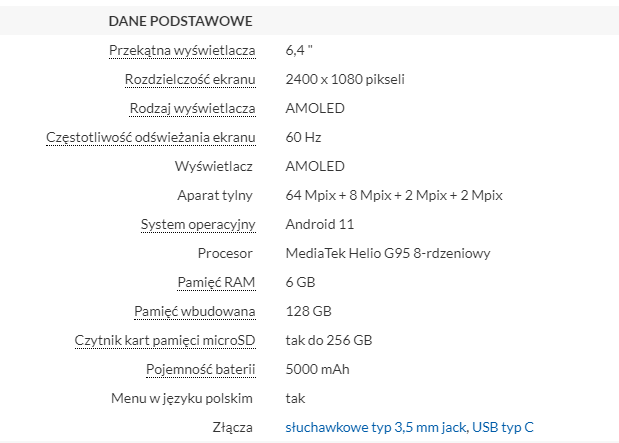Select the 'Rozdzielczość ekranu' label

190,79
